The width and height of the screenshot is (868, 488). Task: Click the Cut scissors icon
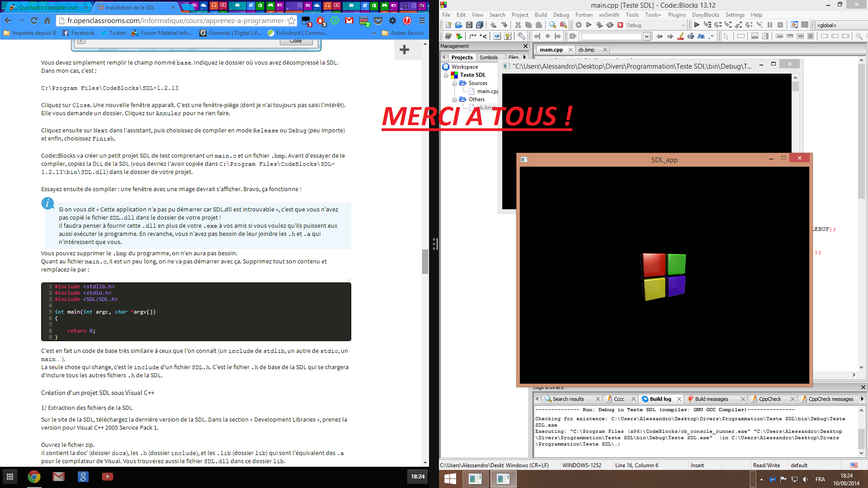pos(518,25)
